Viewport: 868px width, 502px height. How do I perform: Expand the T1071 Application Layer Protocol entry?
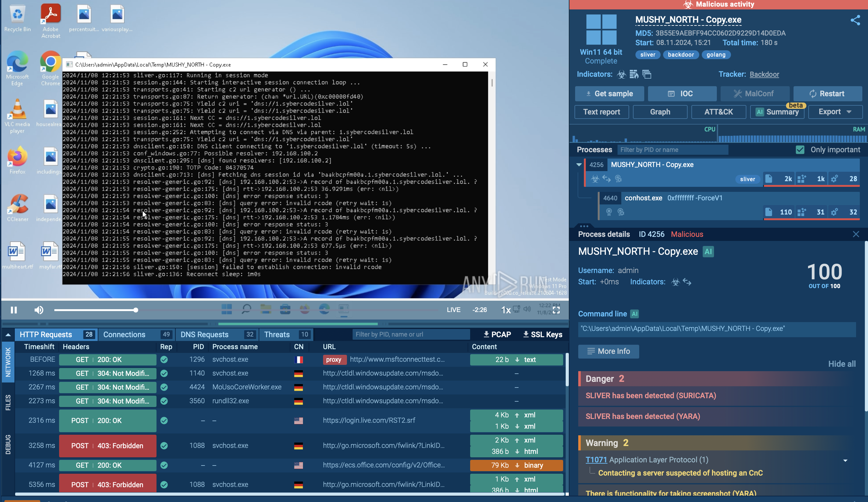pyautogui.click(x=845, y=460)
